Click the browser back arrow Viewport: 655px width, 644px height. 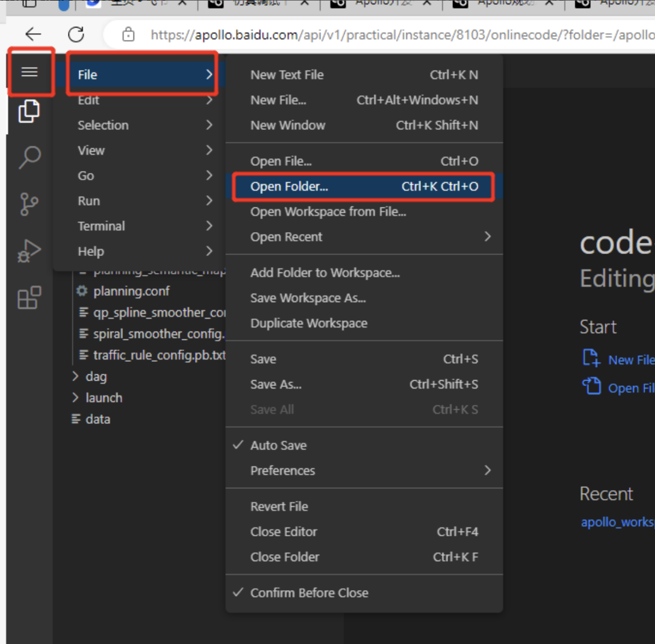point(33,34)
